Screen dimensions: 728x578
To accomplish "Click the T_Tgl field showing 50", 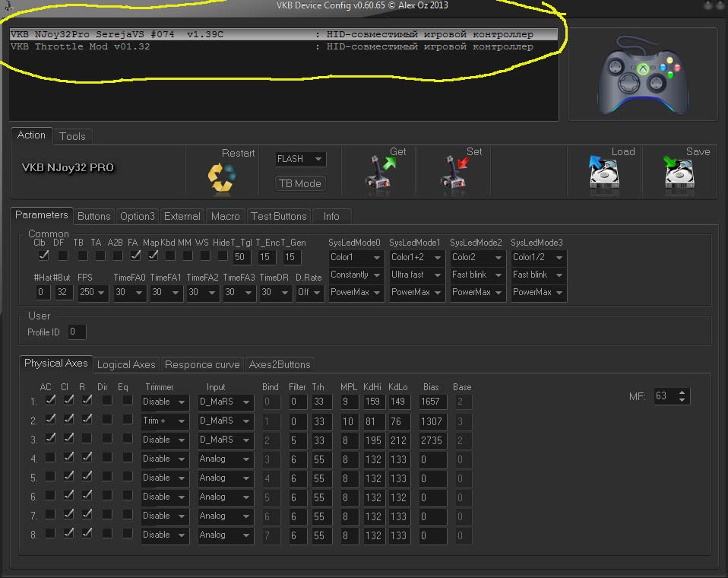I will point(240,257).
